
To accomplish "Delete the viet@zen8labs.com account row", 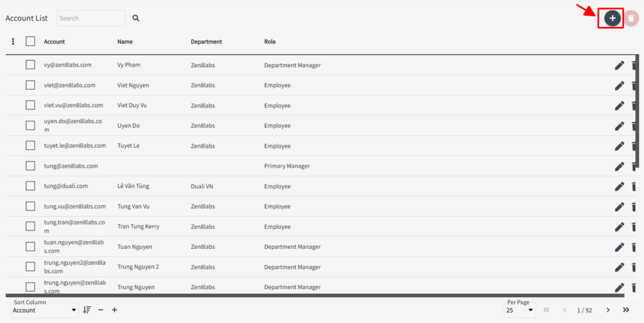I will click(635, 85).
